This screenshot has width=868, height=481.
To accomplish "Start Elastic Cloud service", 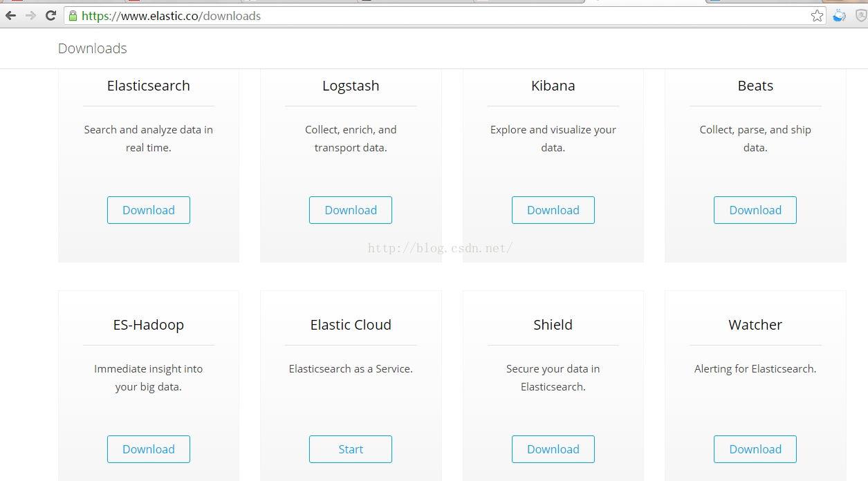I will [x=351, y=449].
